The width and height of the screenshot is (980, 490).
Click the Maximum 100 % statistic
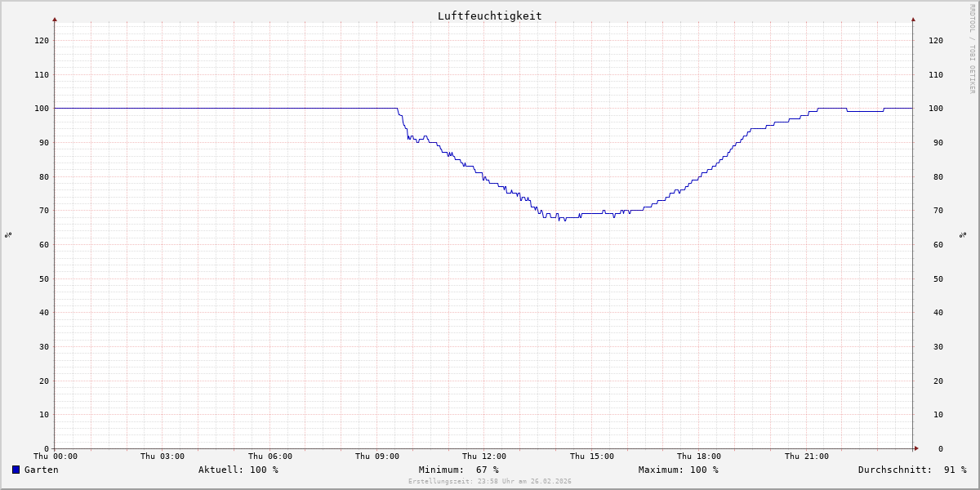[x=678, y=470]
